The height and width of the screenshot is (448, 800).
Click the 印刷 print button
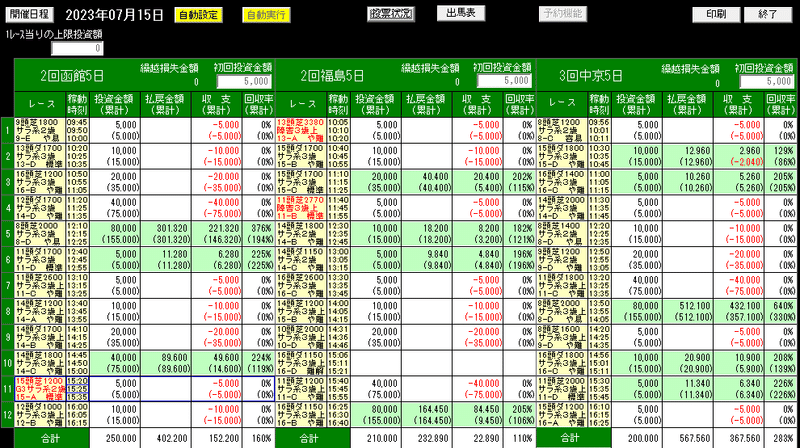tap(716, 14)
